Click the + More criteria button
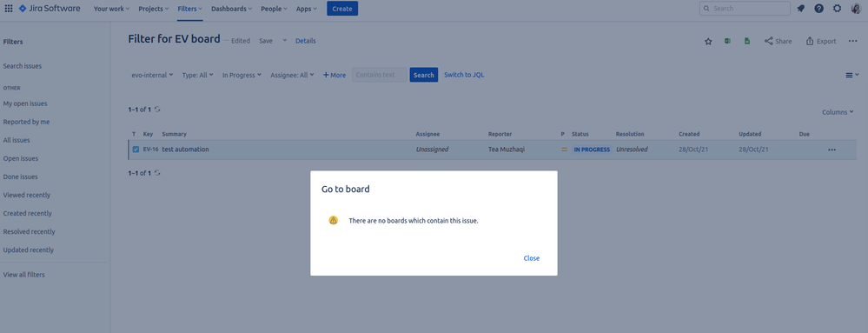Image resolution: width=868 pixels, height=333 pixels. (335, 75)
